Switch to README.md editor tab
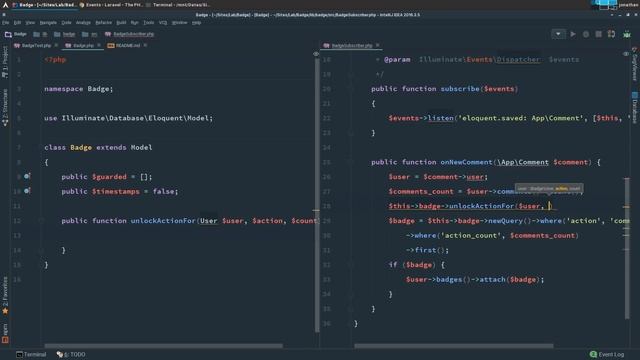Image resolution: width=640 pixels, height=360 pixels. click(x=128, y=46)
